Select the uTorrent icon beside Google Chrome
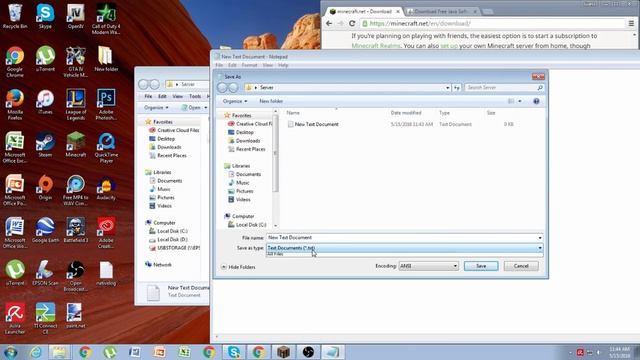The width and height of the screenshot is (640, 360). [45, 59]
